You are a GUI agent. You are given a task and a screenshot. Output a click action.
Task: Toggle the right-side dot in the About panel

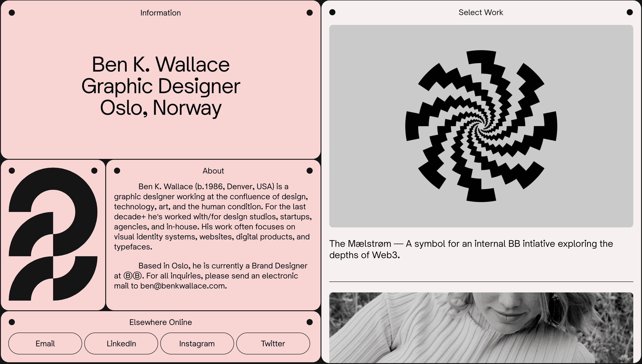click(310, 170)
